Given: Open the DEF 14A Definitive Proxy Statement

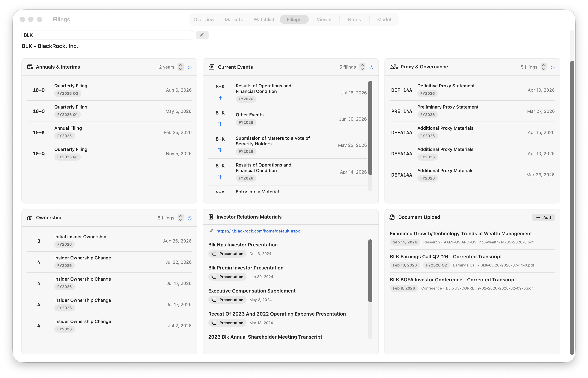Looking at the screenshot, I should (x=472, y=90).
